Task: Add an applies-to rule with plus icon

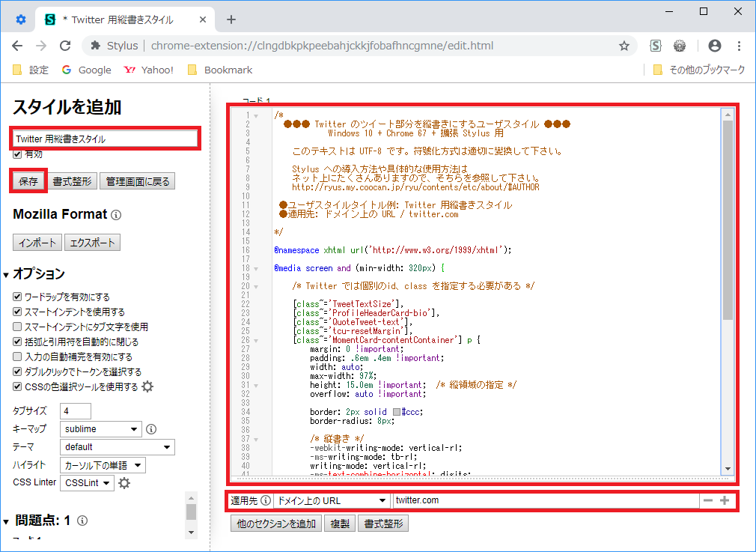Action: click(725, 500)
